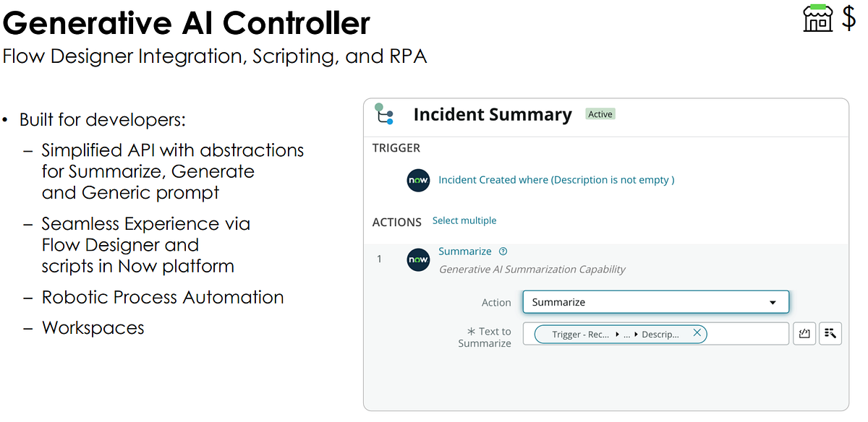Toggle action row 1 selection

[x=379, y=259]
